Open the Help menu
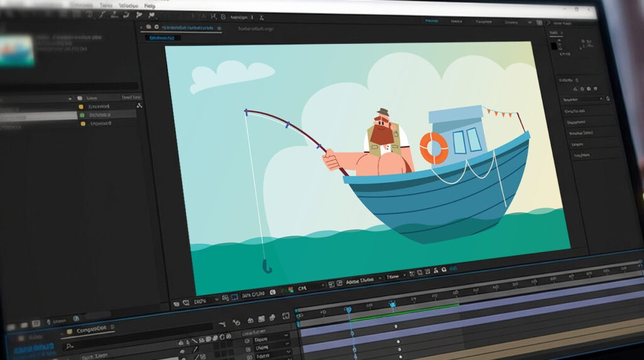The width and height of the screenshot is (644, 360). click(150, 5)
